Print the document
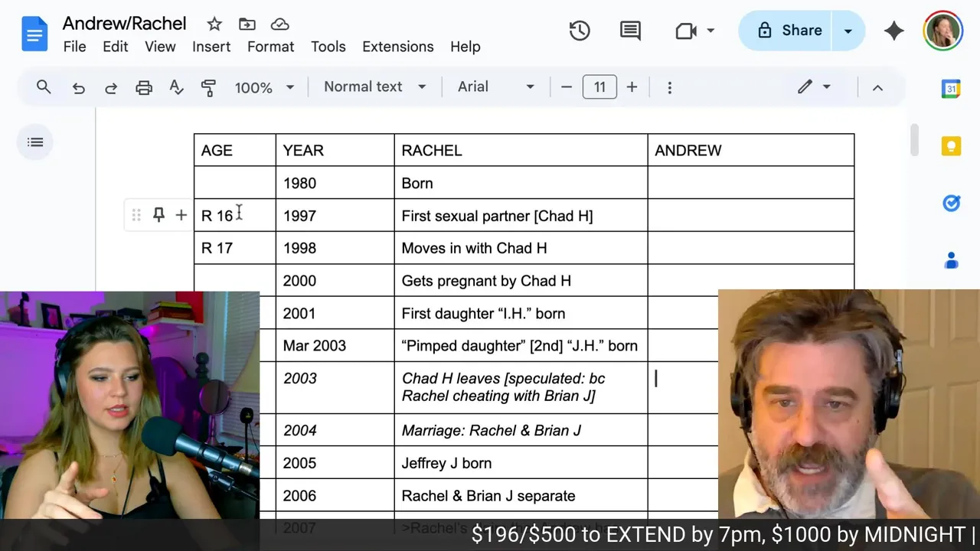 [x=144, y=87]
